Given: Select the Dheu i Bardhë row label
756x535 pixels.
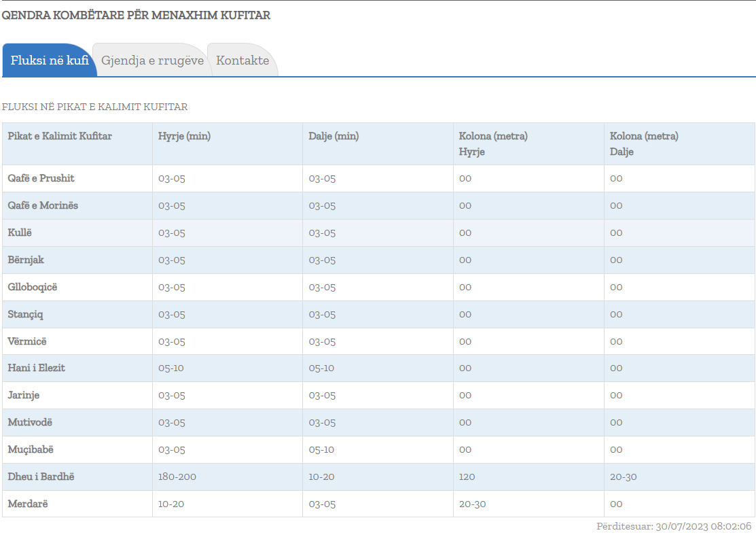Looking at the screenshot, I should click(41, 477).
